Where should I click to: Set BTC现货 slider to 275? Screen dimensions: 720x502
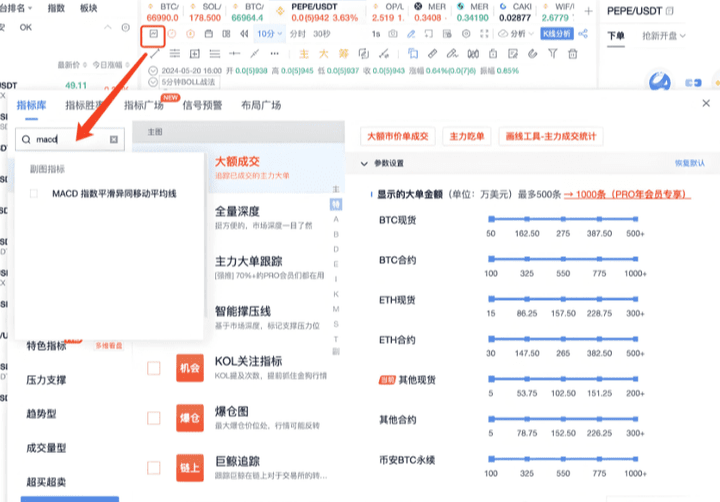click(563, 219)
